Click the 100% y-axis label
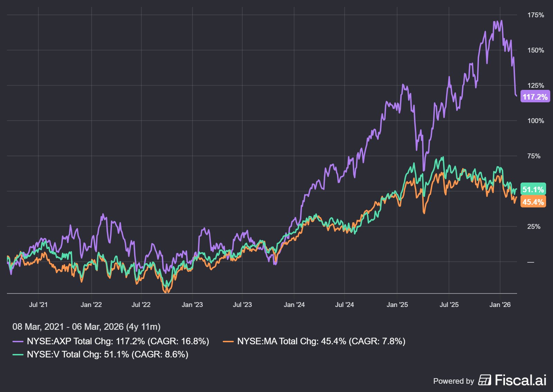This screenshot has width=553, height=392. point(535,121)
